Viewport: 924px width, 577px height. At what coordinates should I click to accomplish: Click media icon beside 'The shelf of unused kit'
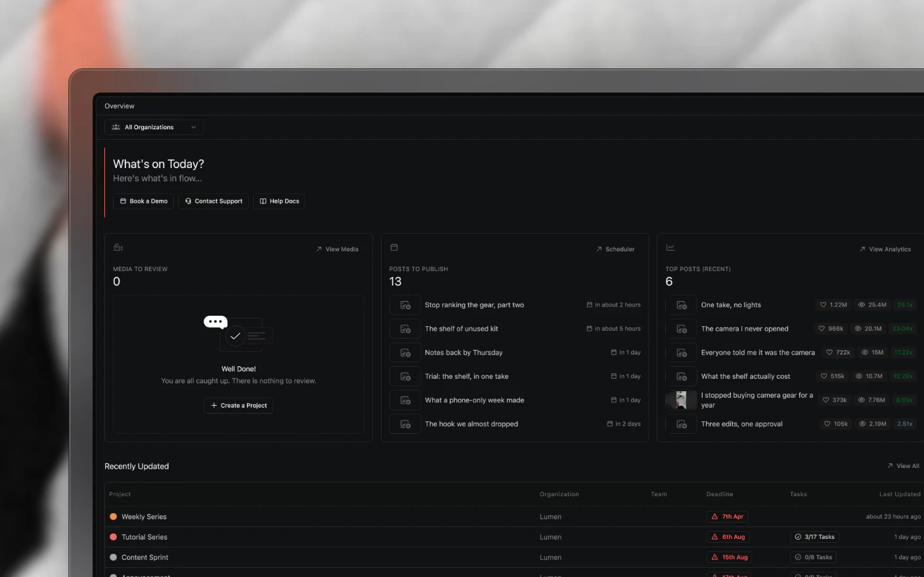pos(405,329)
